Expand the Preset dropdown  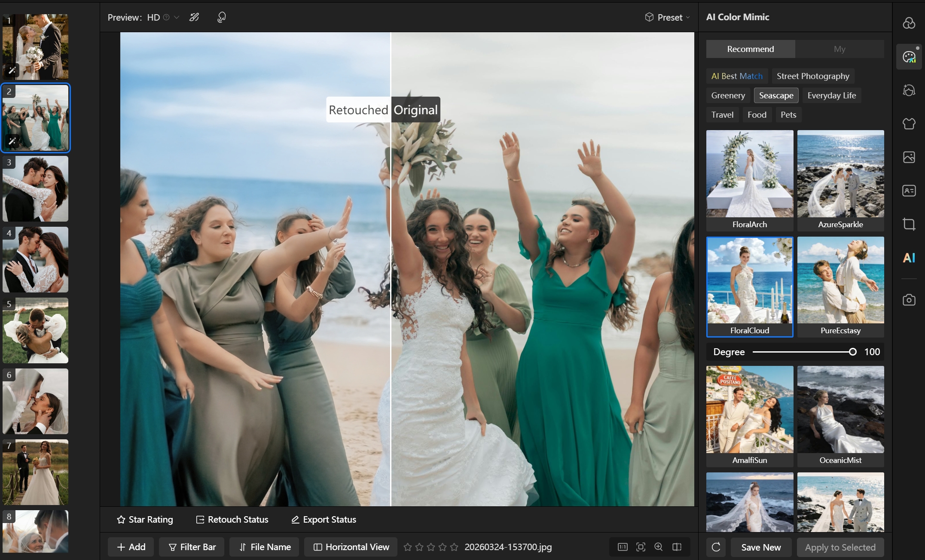667,17
